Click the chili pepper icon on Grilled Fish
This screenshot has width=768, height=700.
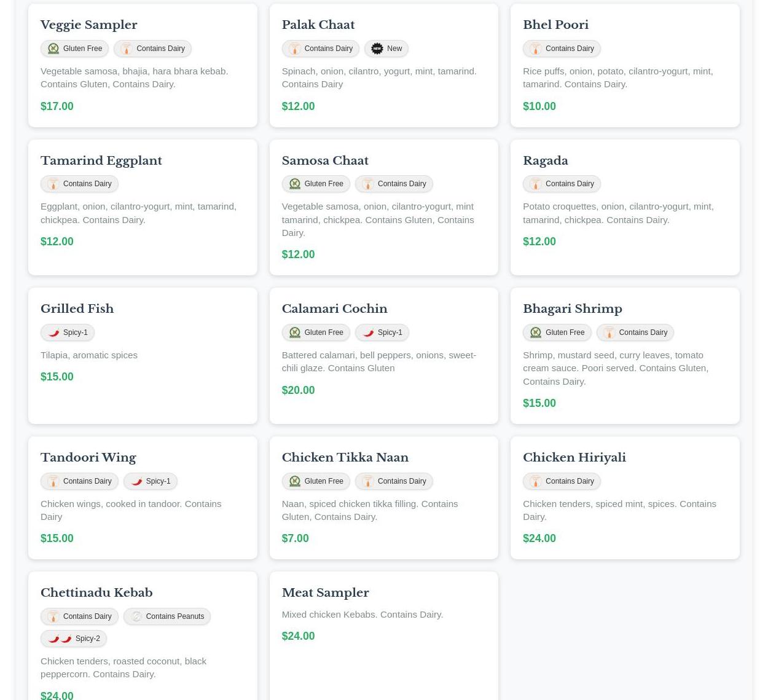[53, 332]
